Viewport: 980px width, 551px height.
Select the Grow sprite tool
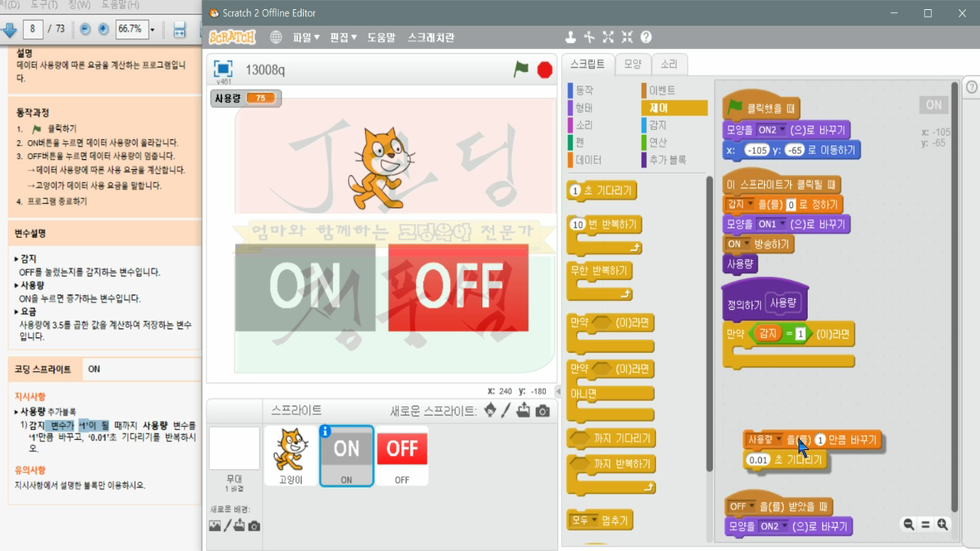pos(608,37)
